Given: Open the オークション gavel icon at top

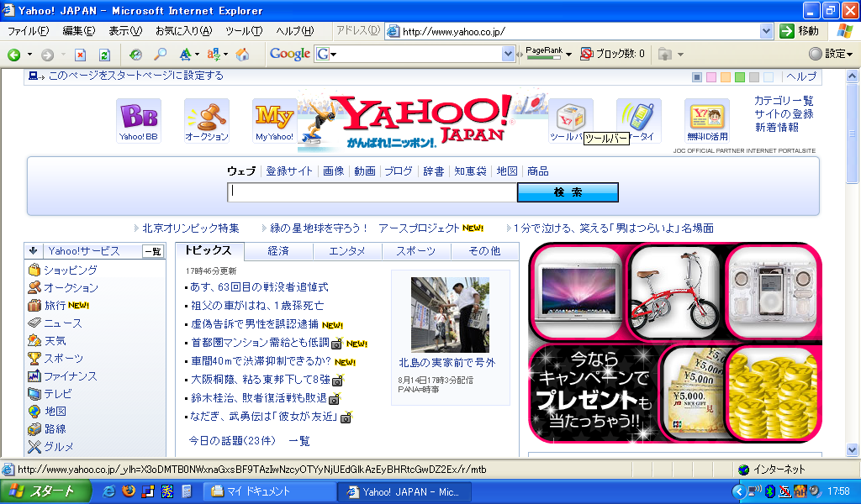Looking at the screenshot, I should click(207, 121).
